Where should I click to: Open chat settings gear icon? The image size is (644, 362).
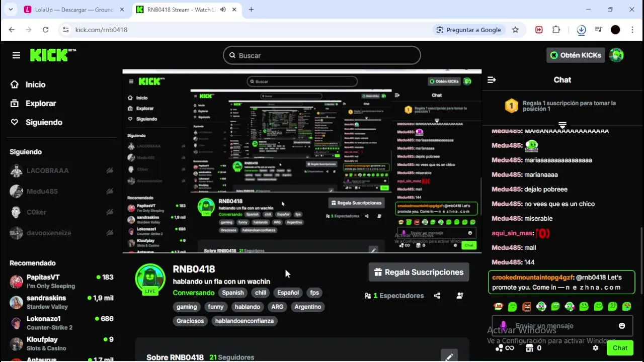pyautogui.click(x=596, y=348)
